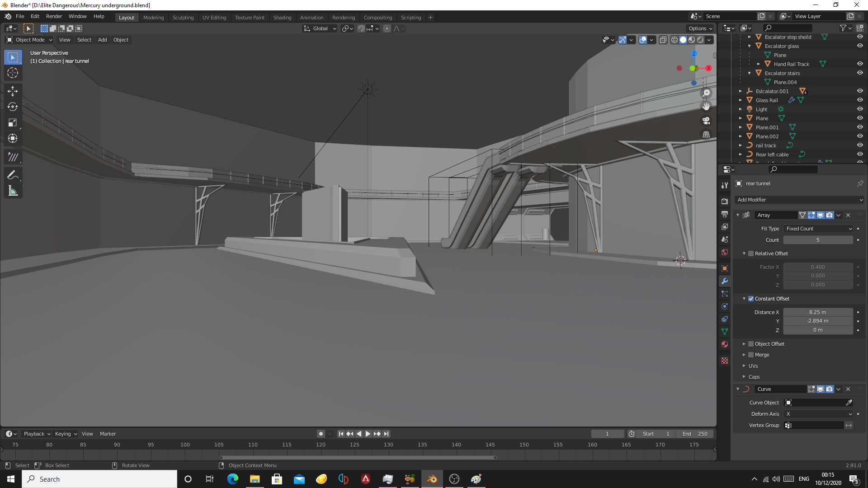This screenshot has height=488, width=868.
Task: Switch to rendered viewport shading
Action: [700, 40]
